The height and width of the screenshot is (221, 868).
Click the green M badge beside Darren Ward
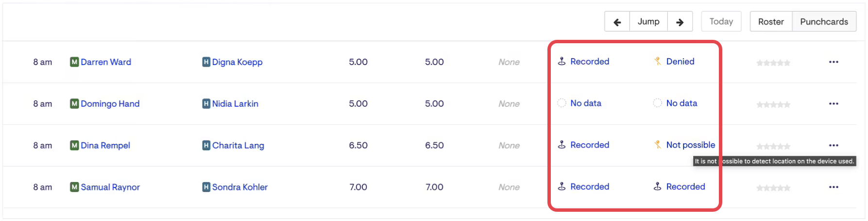coord(74,62)
